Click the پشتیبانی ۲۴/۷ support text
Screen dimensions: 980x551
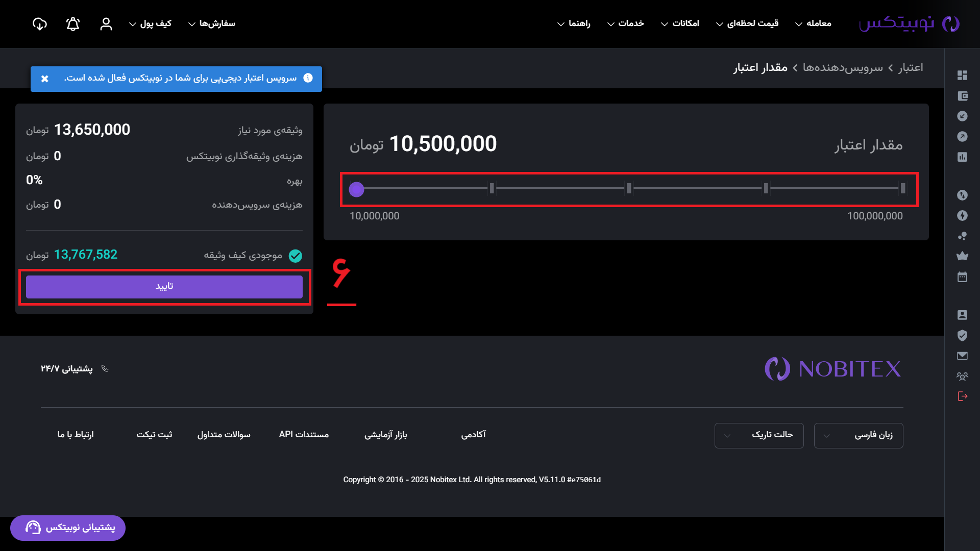[x=67, y=369]
